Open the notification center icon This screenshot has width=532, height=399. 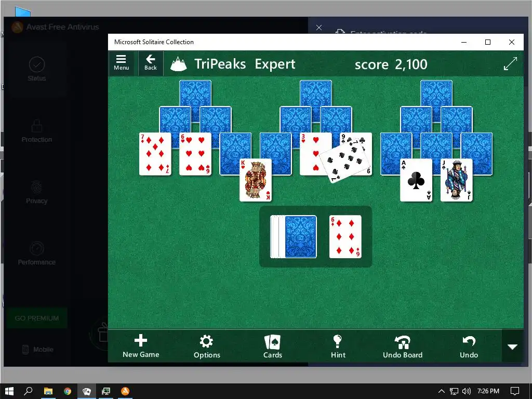(515, 391)
